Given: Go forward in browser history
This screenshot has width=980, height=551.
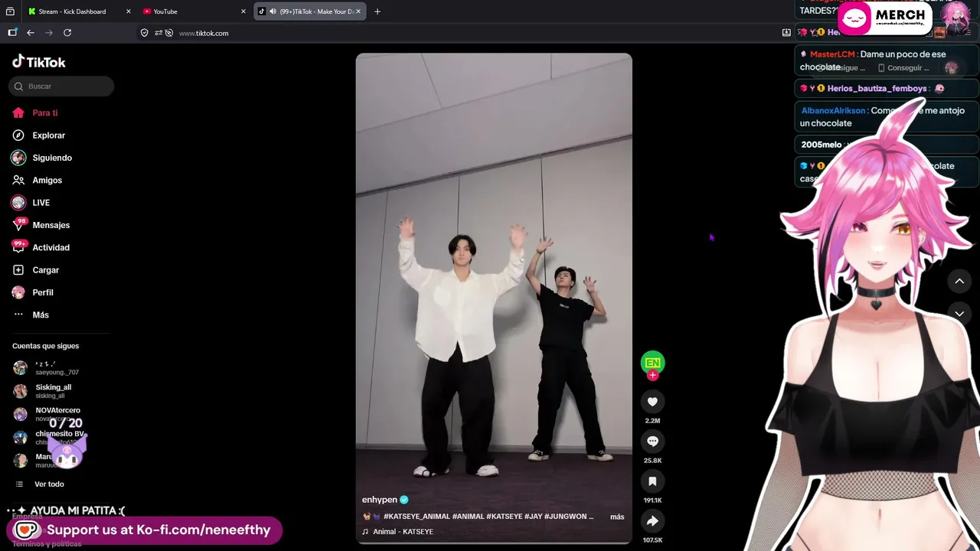Looking at the screenshot, I should coord(49,33).
